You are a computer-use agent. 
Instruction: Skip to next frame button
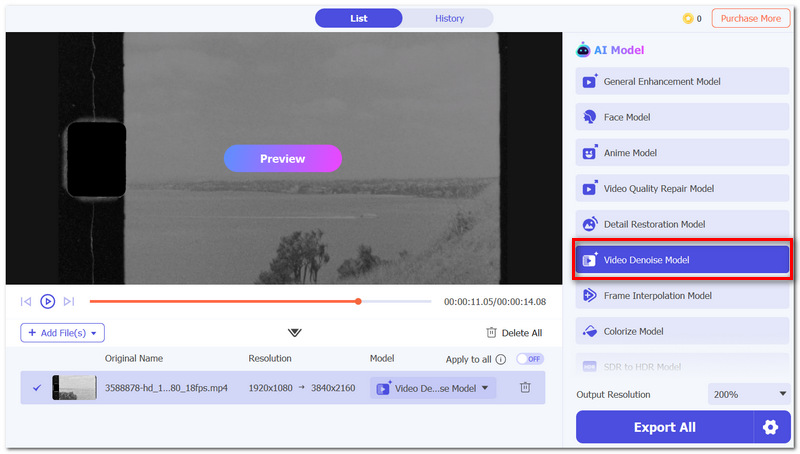coord(69,301)
